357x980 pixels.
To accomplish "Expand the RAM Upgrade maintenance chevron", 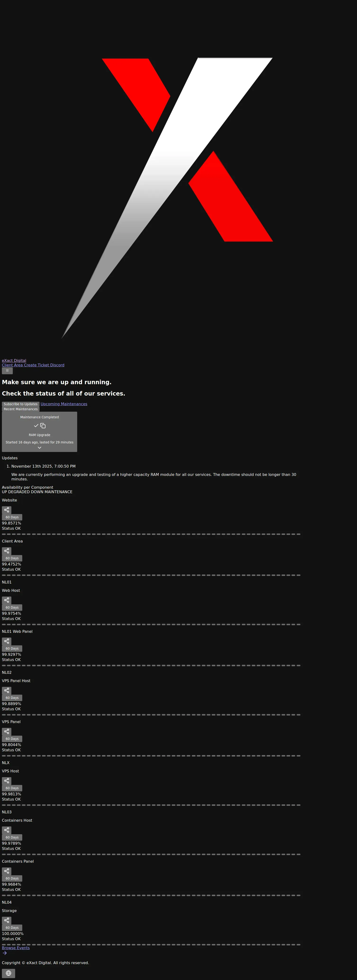I will [x=40, y=448].
